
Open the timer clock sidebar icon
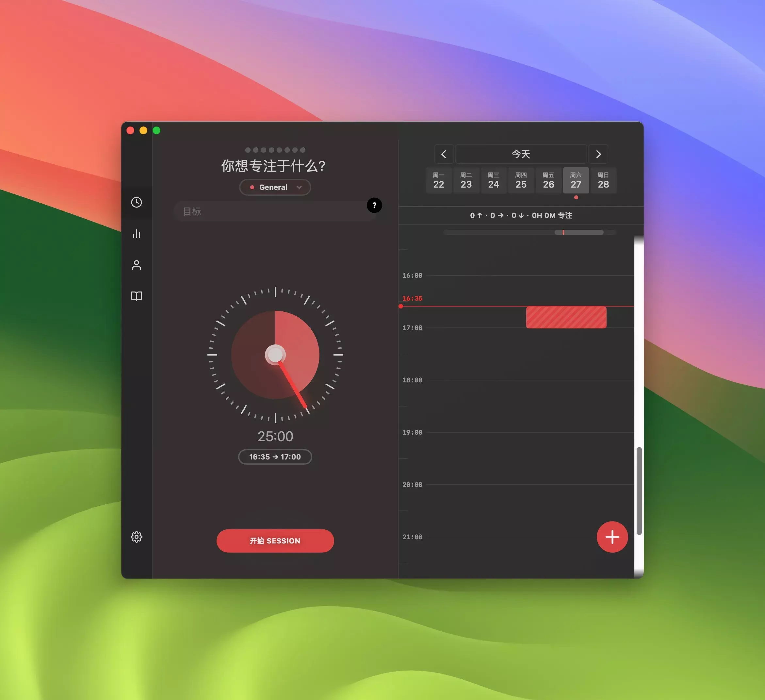pos(136,202)
